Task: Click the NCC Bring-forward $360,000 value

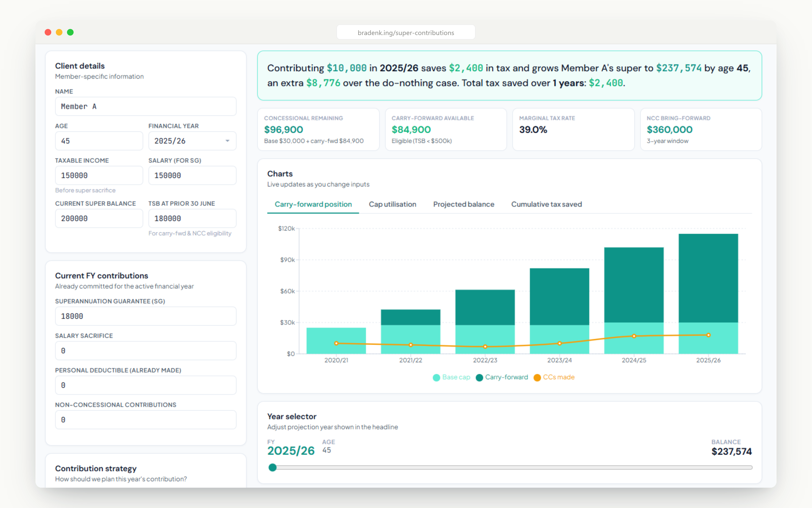Action: tap(669, 130)
